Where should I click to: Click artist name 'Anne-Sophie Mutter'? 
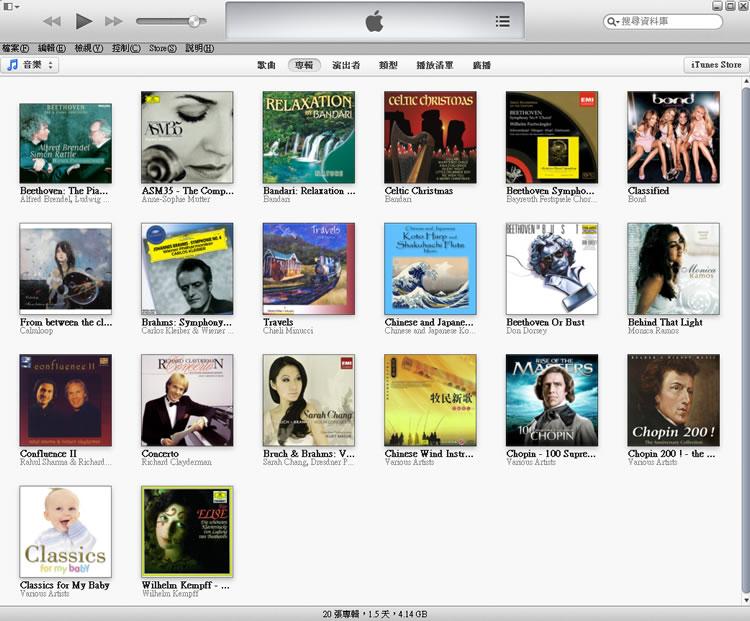click(x=176, y=199)
